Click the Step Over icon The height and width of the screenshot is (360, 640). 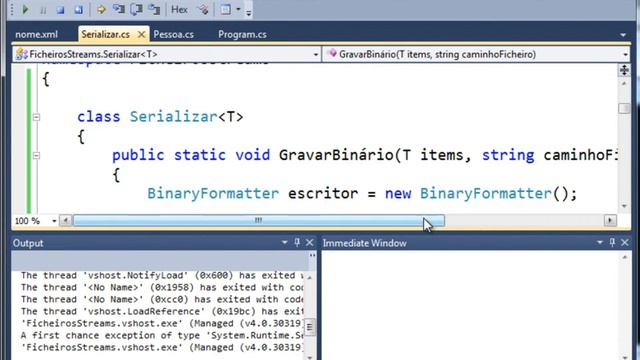coord(136,9)
